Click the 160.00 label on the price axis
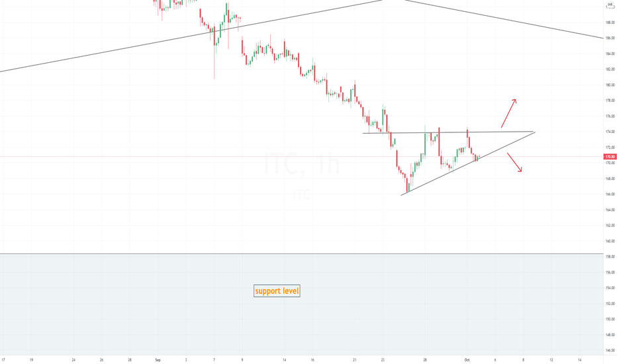This screenshot has height=364, width=617. click(610, 241)
